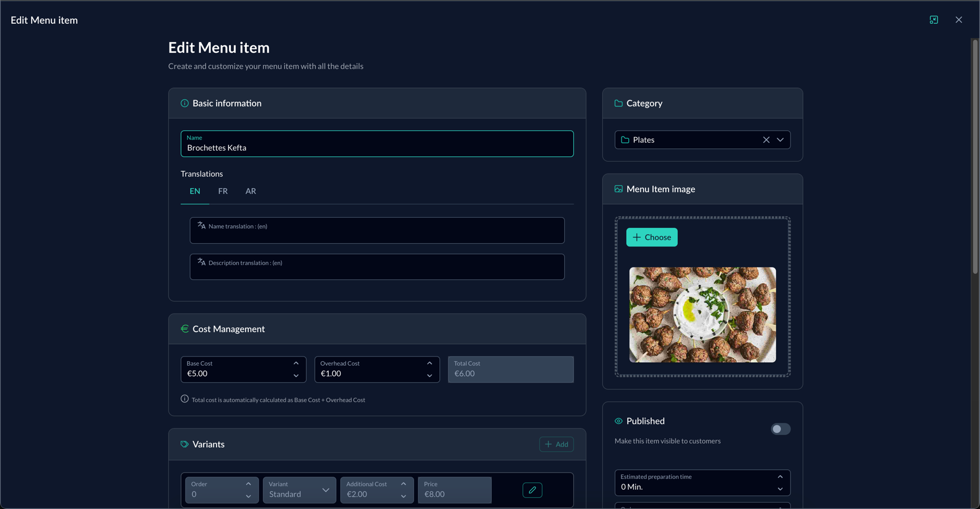
Task: Click the variant Price €8.00 field
Action: [455, 490]
